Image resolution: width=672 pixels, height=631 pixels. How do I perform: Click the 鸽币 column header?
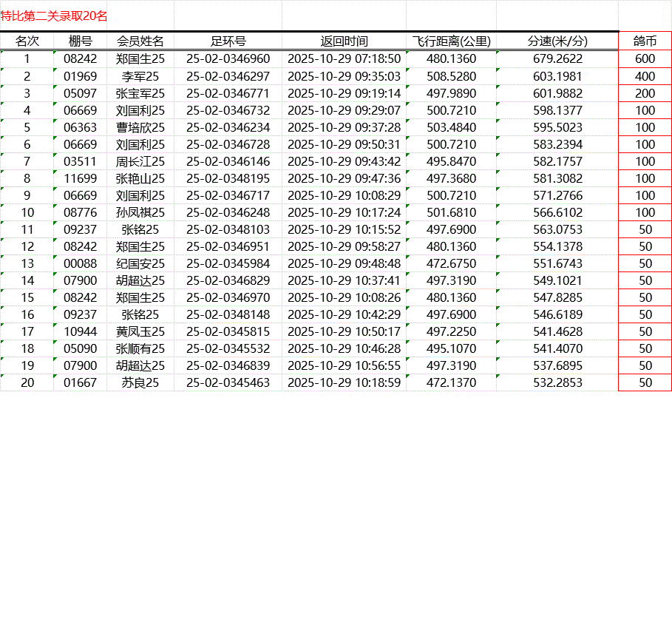point(645,41)
